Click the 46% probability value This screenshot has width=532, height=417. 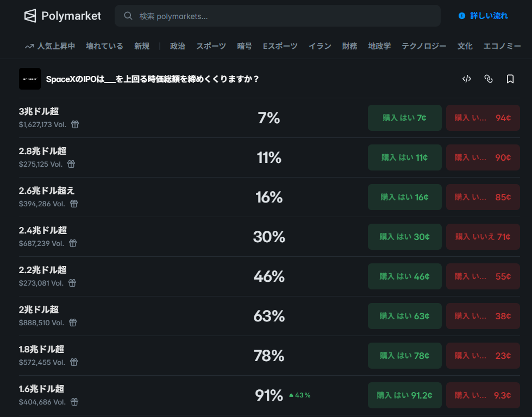269,276
